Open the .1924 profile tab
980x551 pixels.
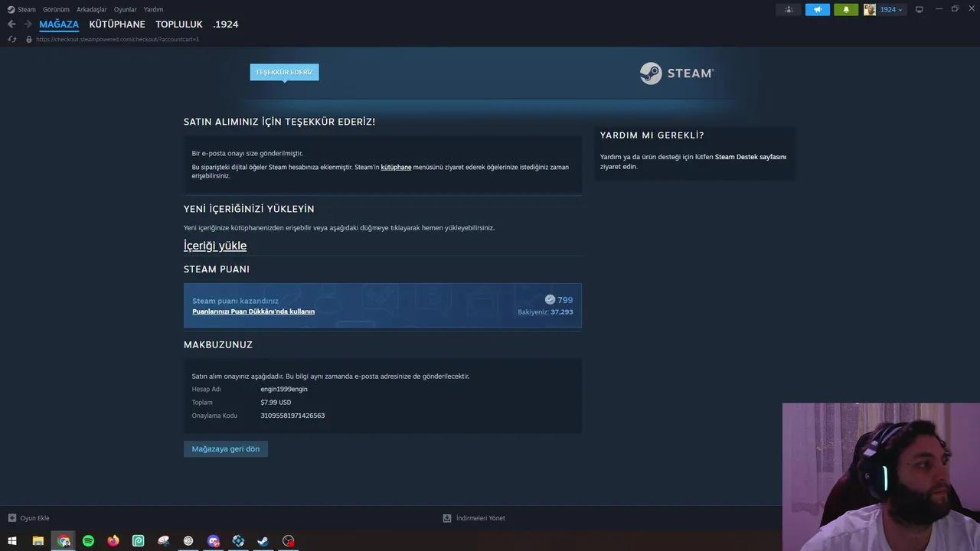pyautogui.click(x=226, y=24)
